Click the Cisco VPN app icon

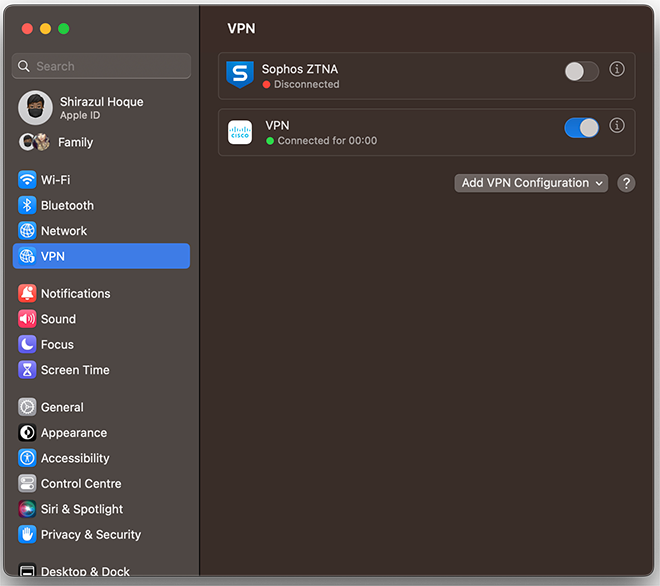point(240,133)
